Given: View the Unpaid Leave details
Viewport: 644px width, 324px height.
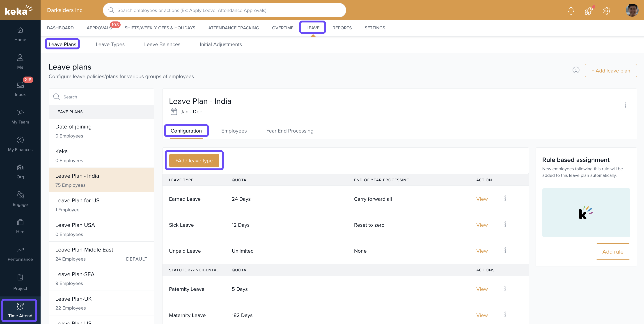Looking at the screenshot, I should point(482,251).
